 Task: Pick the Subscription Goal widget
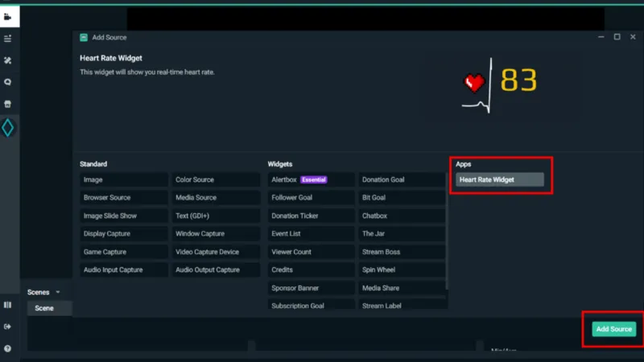pyautogui.click(x=312, y=305)
